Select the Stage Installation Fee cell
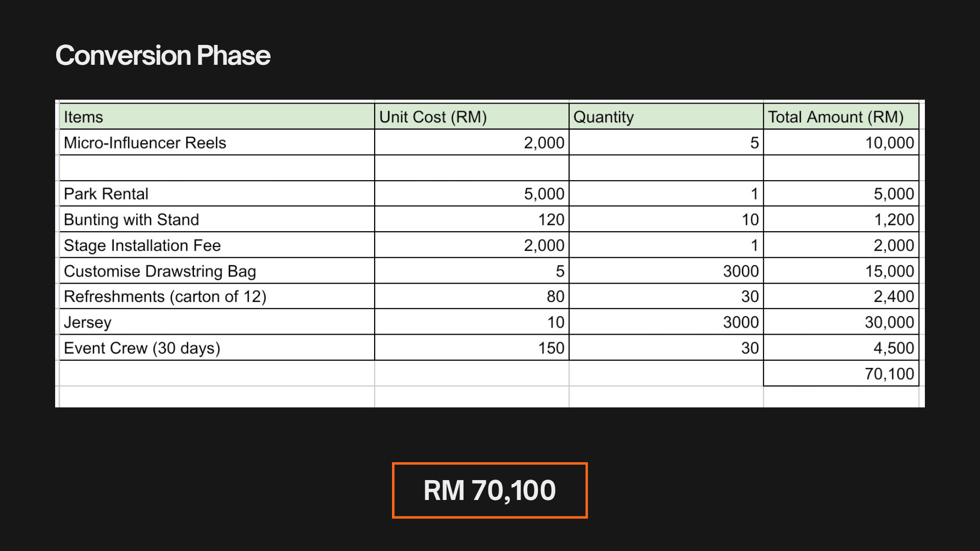 pos(217,245)
